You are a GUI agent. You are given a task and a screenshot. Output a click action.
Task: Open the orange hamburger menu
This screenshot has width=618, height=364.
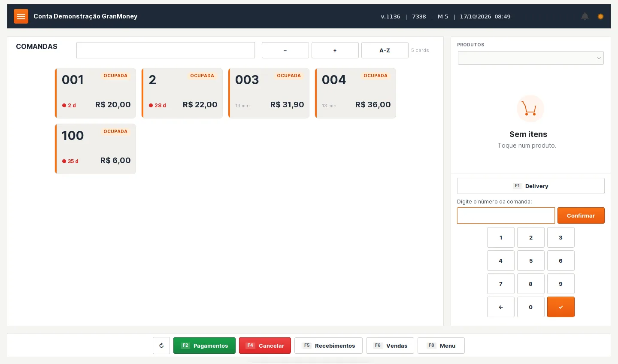click(21, 16)
